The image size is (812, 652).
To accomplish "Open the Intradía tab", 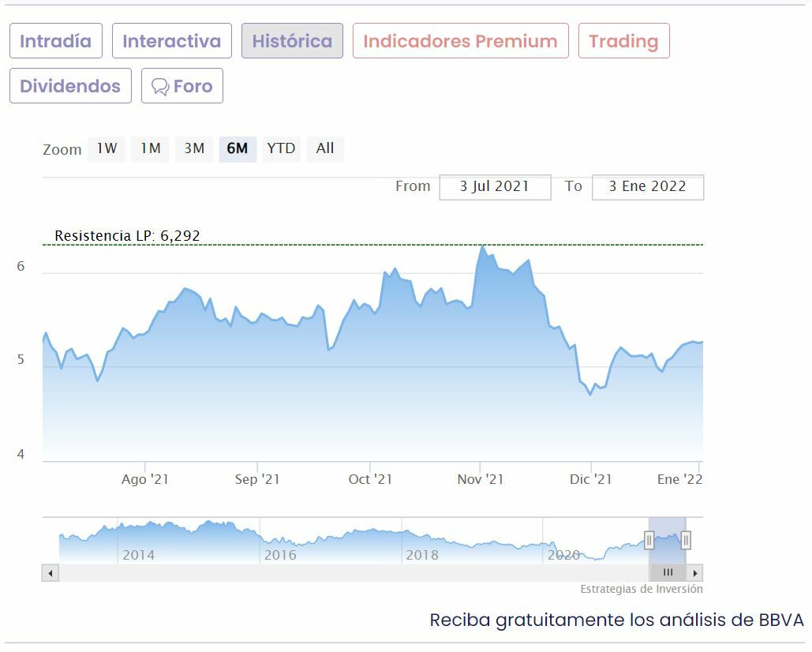I will click(x=56, y=41).
